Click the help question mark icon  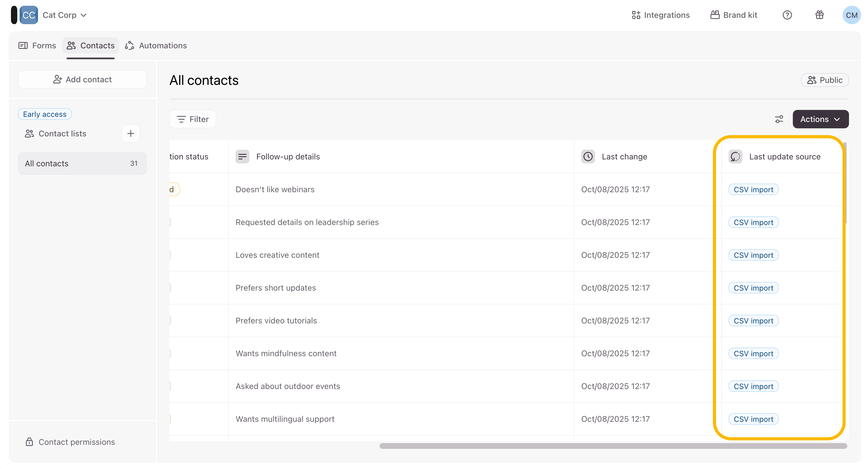(787, 15)
